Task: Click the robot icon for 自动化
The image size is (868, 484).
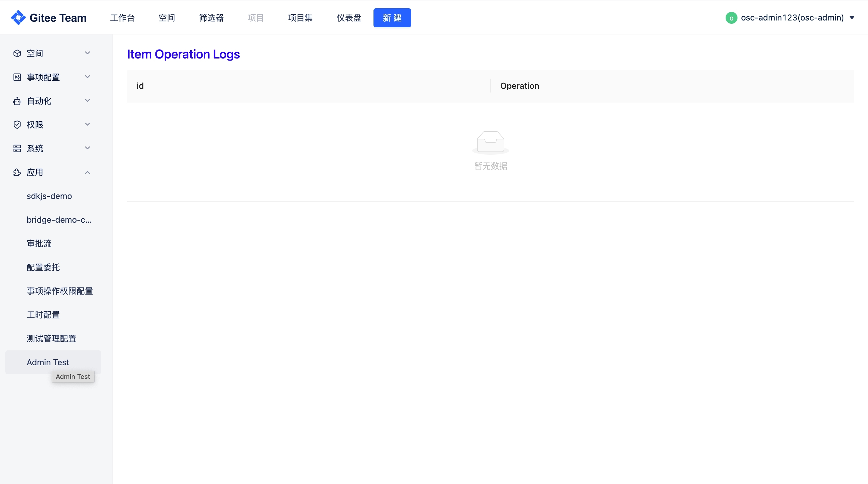Action: pos(17,101)
